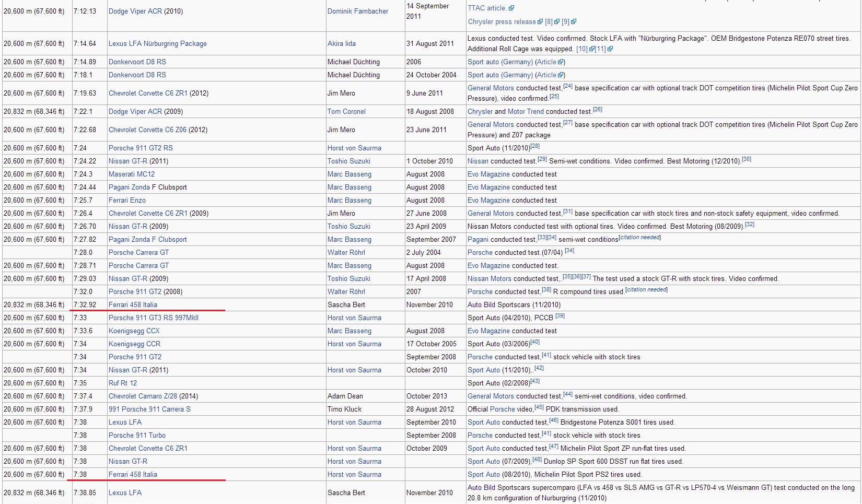This screenshot has width=862, height=504.
Task: Select the lap time '7:12:13'
Action: click(85, 11)
